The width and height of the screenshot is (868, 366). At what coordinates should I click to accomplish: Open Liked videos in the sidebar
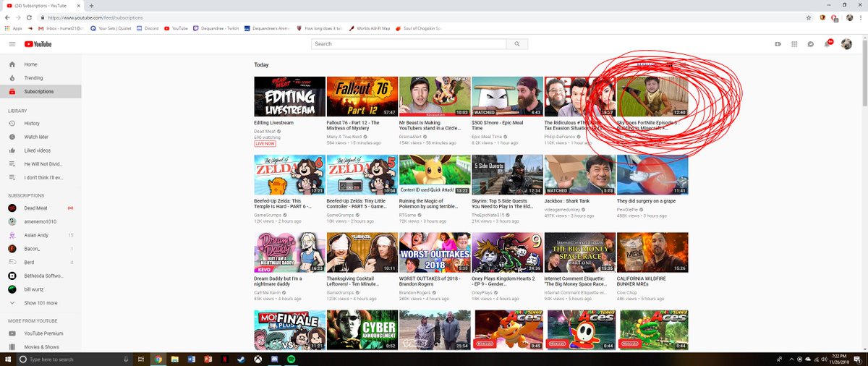coord(41,150)
